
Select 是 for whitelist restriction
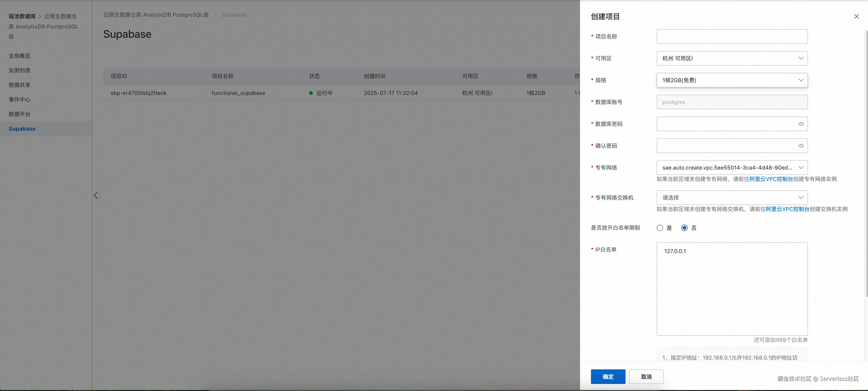coord(660,228)
